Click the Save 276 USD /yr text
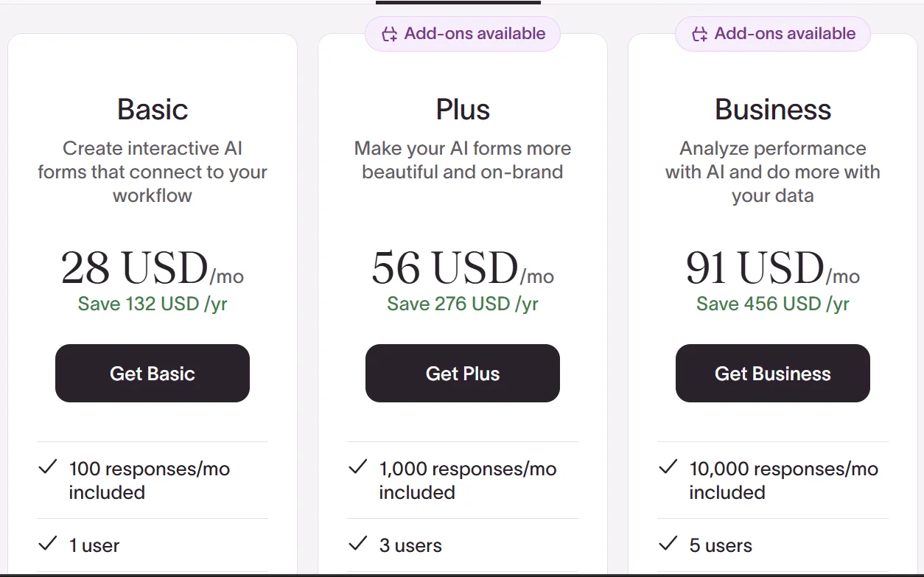Viewport: 924px width, 577px height. (463, 304)
